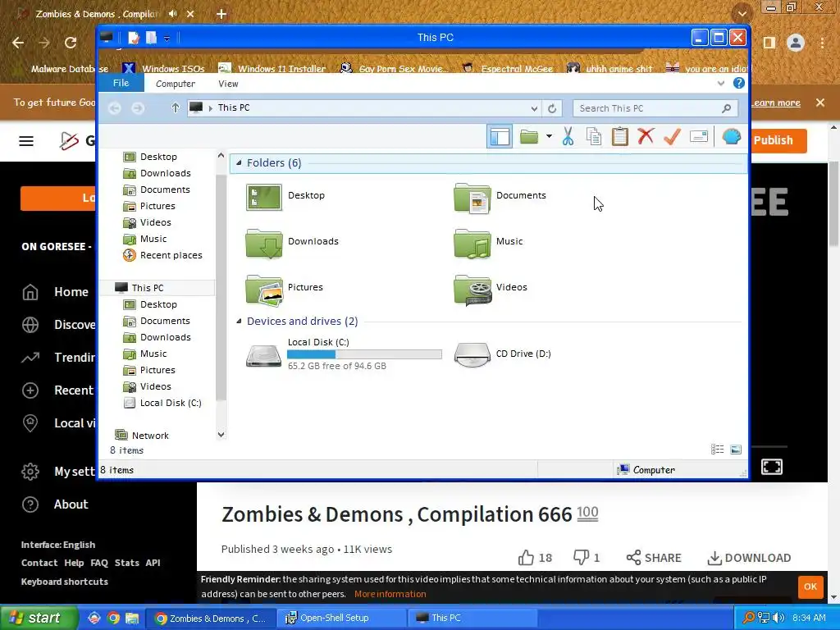Select Recent places in the navigation pane
840x630 pixels.
coord(163,255)
